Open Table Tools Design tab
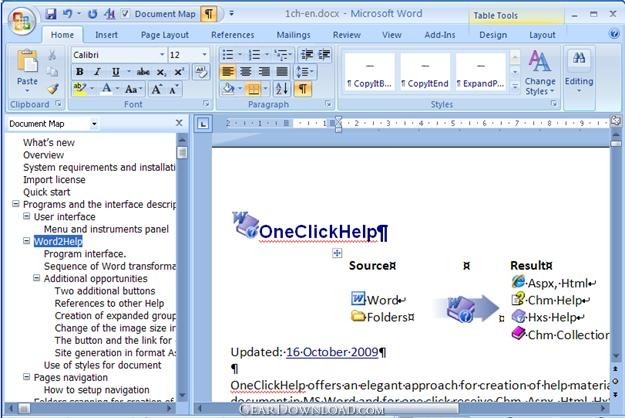This screenshot has width=625, height=418. 493,35
